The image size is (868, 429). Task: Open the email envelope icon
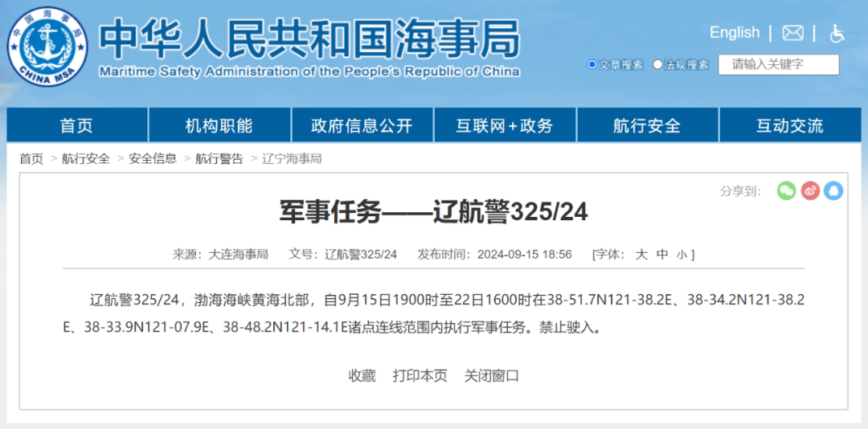(x=792, y=33)
